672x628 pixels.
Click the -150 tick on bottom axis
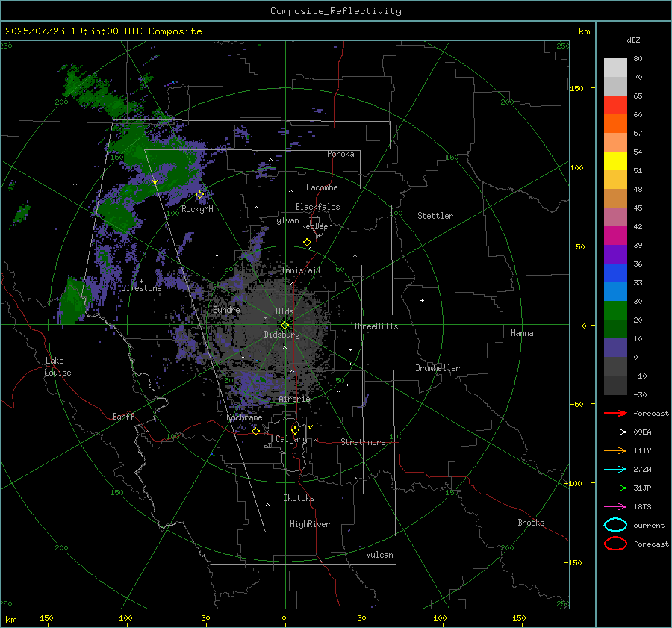44,618
